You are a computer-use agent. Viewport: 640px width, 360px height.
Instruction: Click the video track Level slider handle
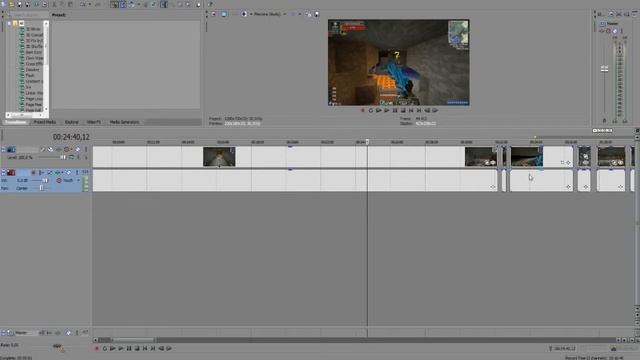(63, 157)
